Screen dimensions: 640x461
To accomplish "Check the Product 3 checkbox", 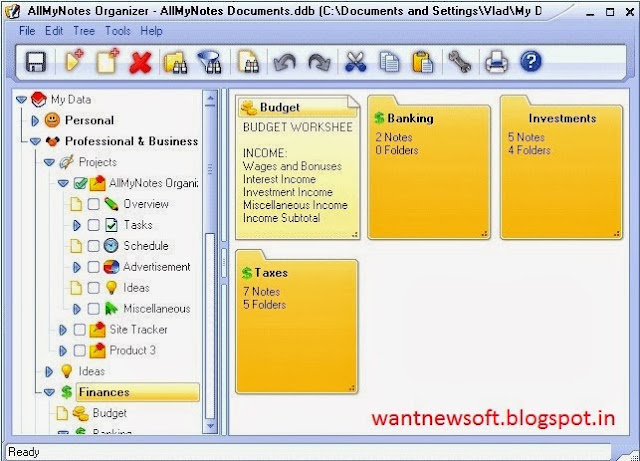I will 80,350.
